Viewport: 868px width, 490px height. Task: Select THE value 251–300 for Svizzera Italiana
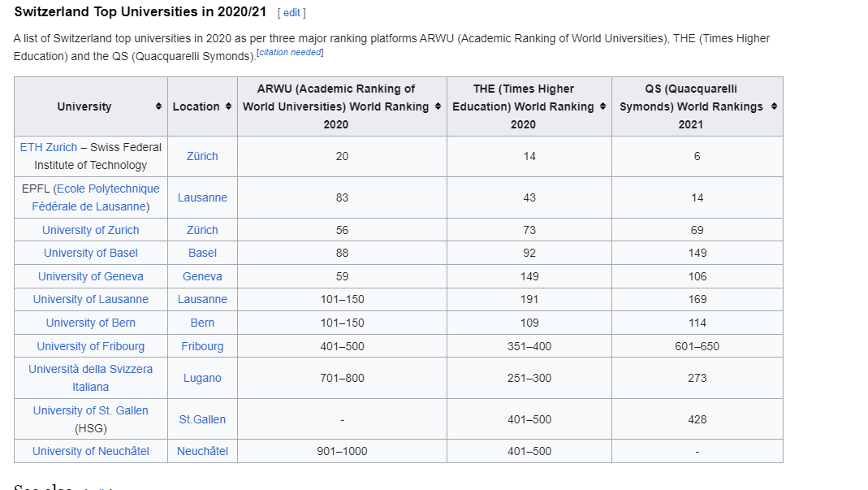(529, 378)
